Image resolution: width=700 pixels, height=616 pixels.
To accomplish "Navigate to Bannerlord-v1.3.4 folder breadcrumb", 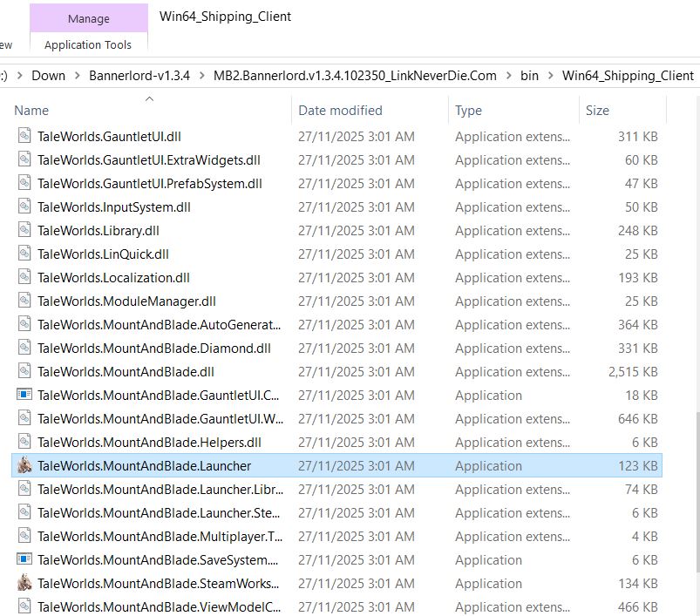I will pyautogui.click(x=139, y=76).
